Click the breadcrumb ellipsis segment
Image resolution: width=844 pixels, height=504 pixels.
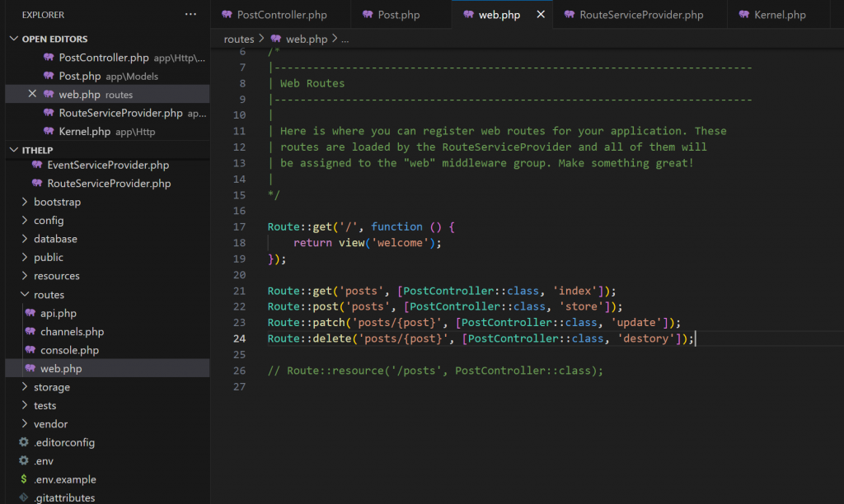click(345, 40)
